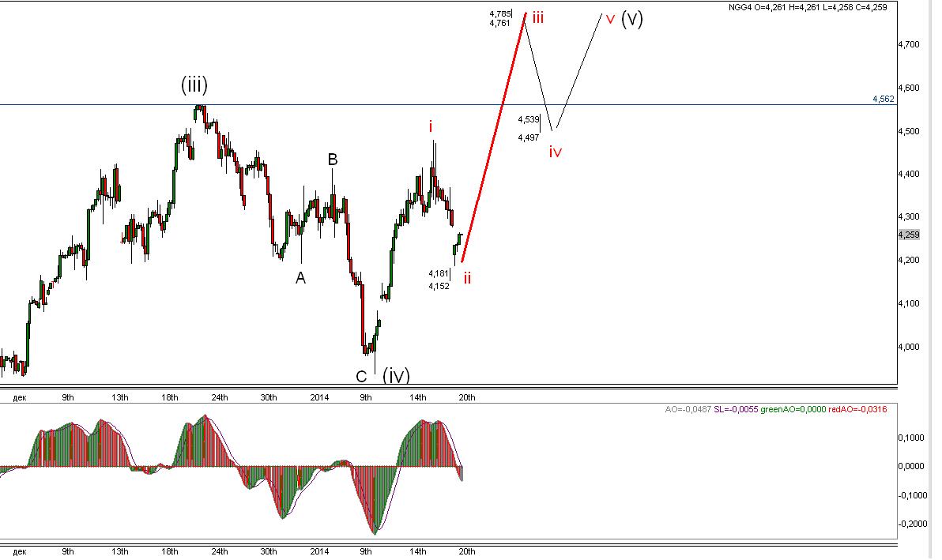Click the NGG4 OHLC info text
This screenshot has width=942, height=560.
click(x=808, y=7)
